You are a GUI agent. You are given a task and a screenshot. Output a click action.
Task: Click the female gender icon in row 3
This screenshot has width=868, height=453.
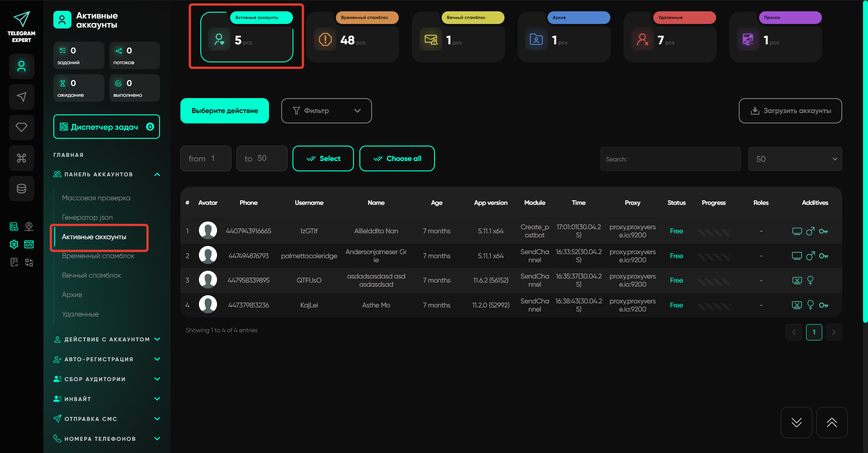(810, 280)
